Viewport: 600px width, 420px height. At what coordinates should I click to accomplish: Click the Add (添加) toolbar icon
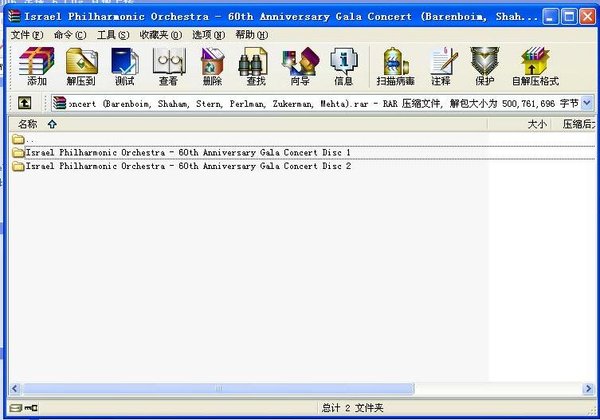(x=37, y=66)
